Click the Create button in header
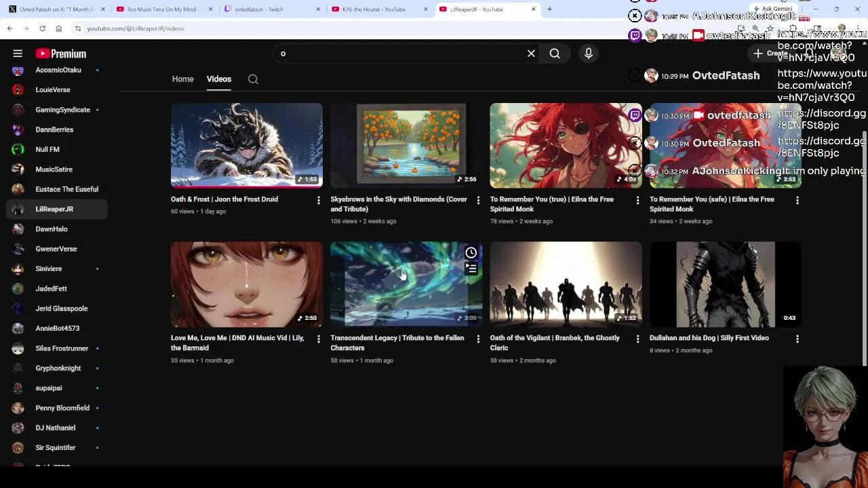868x488 pixels. (771, 54)
